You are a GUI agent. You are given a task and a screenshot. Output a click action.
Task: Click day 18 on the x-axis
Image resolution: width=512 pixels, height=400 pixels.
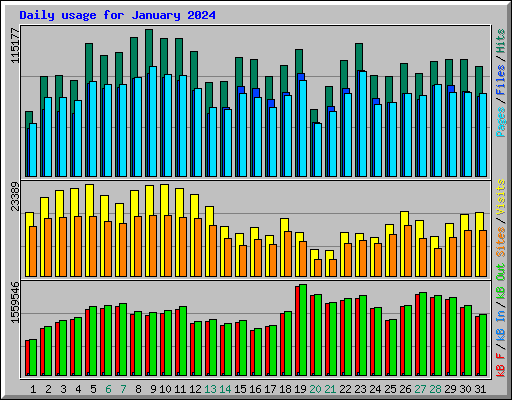(285, 389)
